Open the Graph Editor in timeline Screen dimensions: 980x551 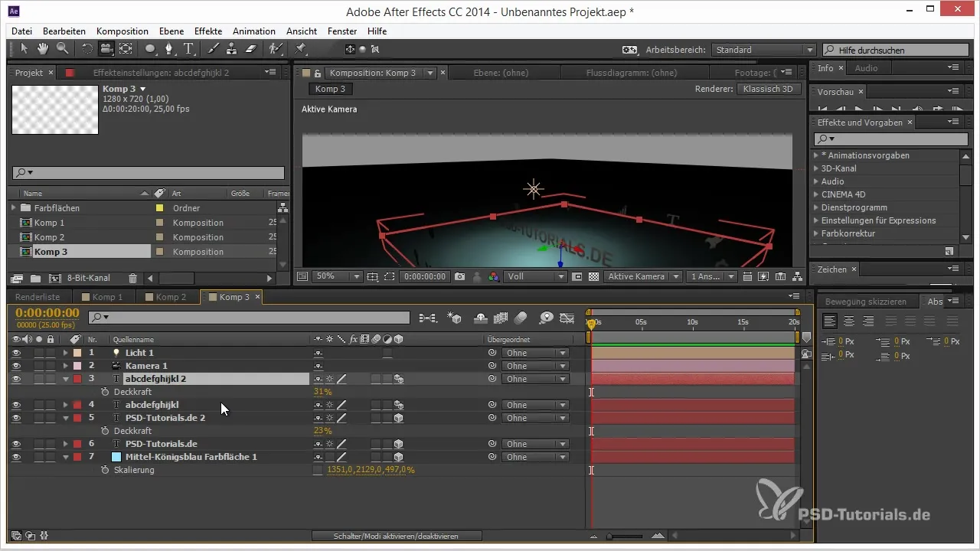coord(567,317)
